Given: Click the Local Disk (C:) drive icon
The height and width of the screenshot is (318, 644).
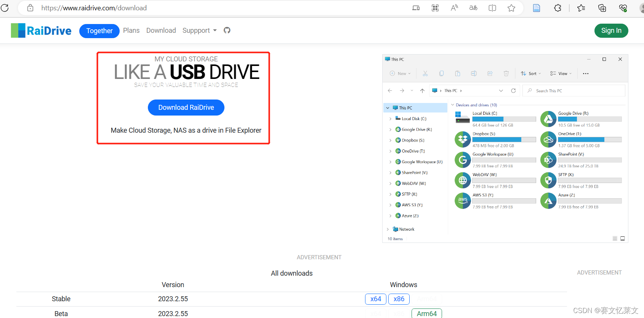Looking at the screenshot, I should click(463, 117).
